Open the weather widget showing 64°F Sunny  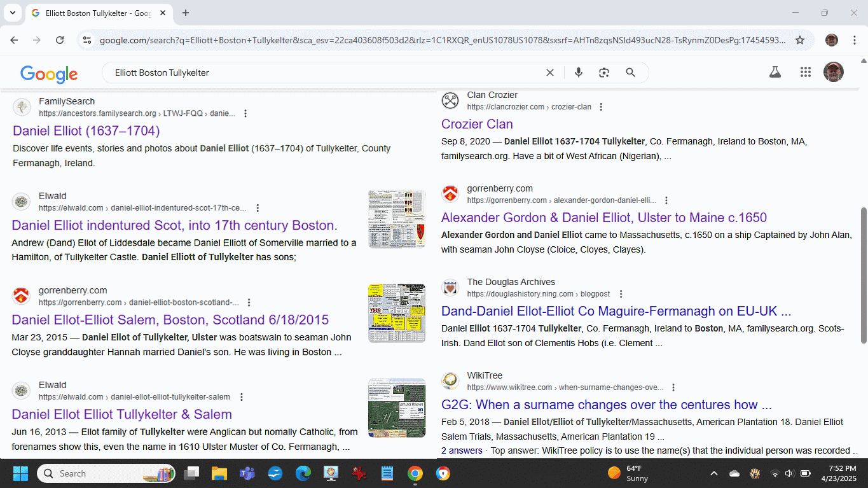pyautogui.click(x=628, y=473)
